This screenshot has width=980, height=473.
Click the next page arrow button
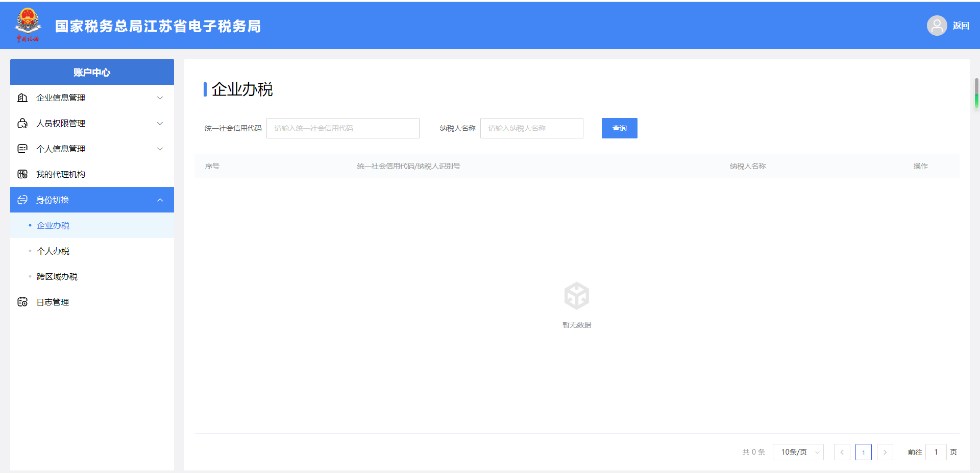(885, 452)
